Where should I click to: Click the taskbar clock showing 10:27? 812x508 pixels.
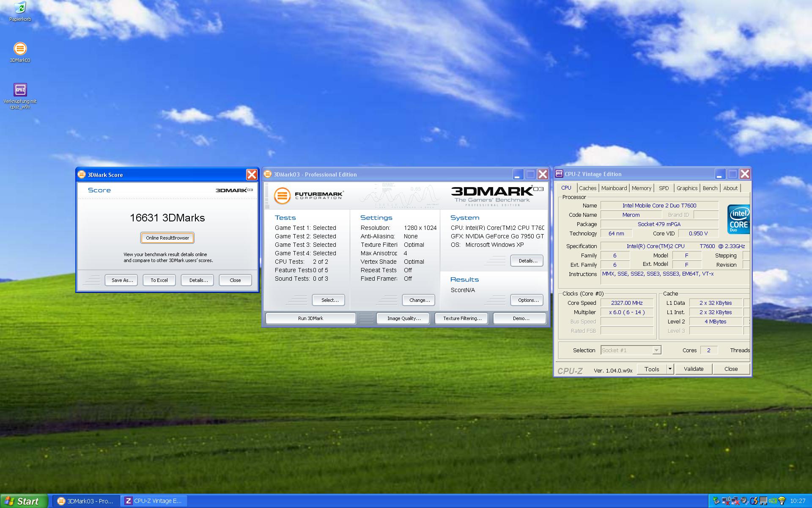[x=798, y=501]
